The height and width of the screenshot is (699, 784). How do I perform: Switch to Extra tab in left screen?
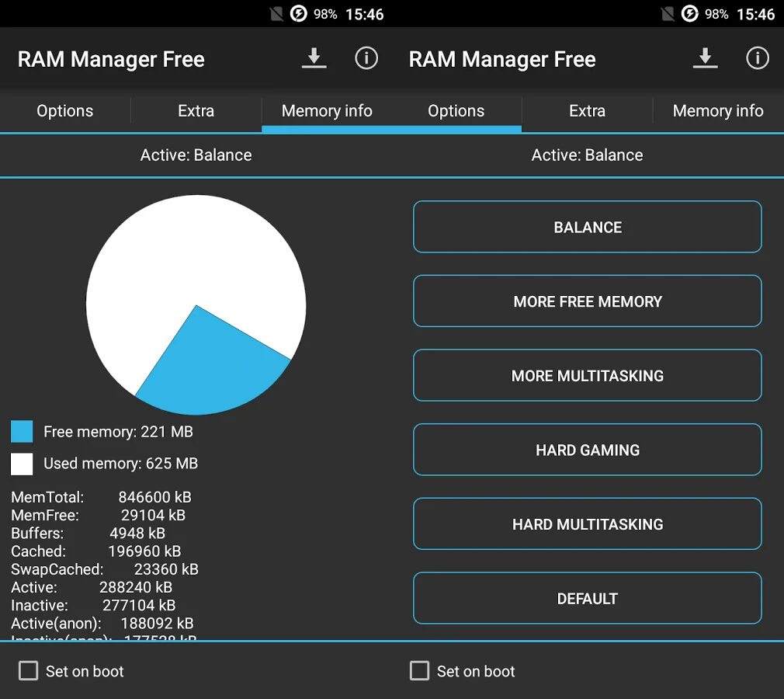196,110
